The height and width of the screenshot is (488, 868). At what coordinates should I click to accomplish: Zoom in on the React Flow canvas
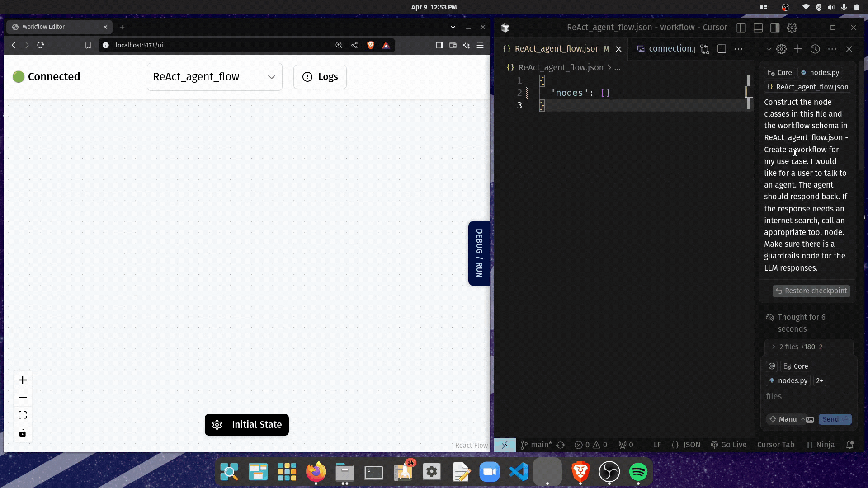click(x=23, y=380)
